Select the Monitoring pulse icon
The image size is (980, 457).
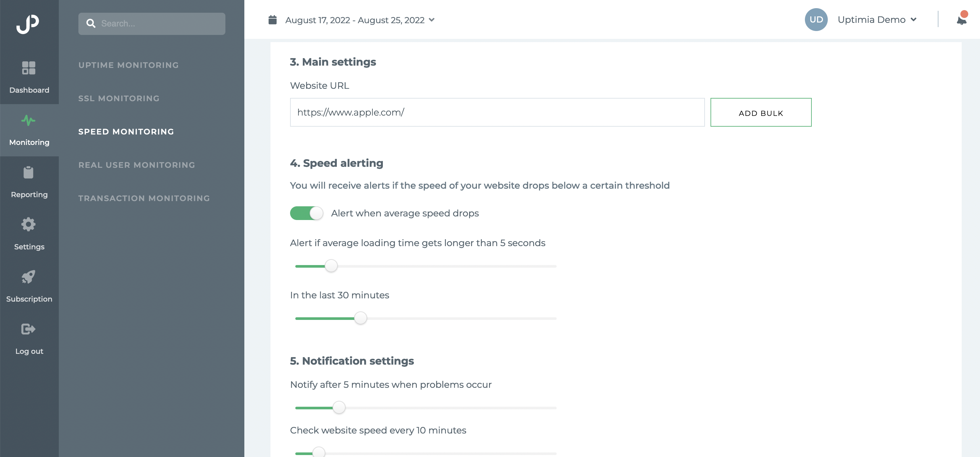28,120
